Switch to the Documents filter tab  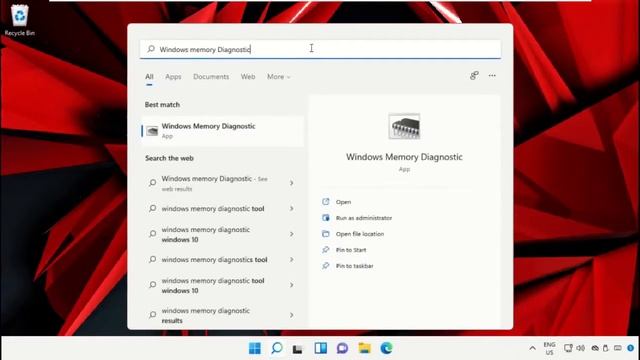211,77
